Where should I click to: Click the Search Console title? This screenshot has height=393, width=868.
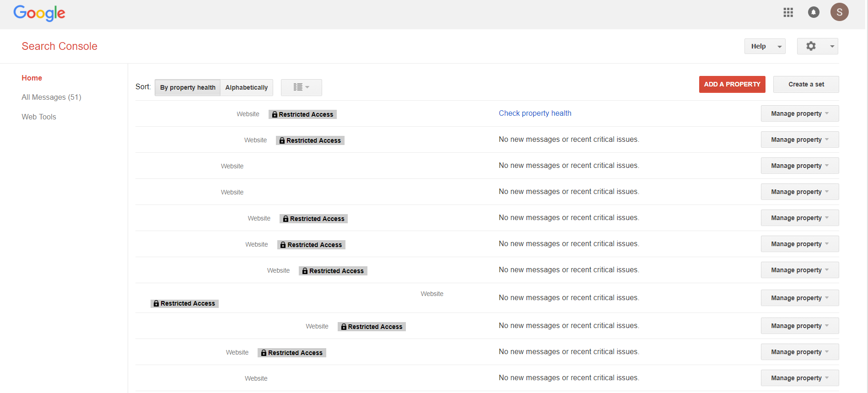click(x=59, y=46)
